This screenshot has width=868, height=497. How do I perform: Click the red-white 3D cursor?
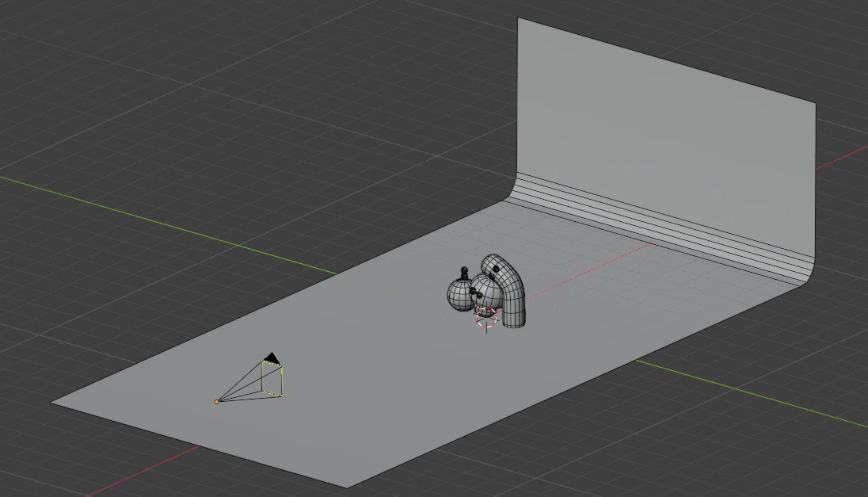click(487, 318)
